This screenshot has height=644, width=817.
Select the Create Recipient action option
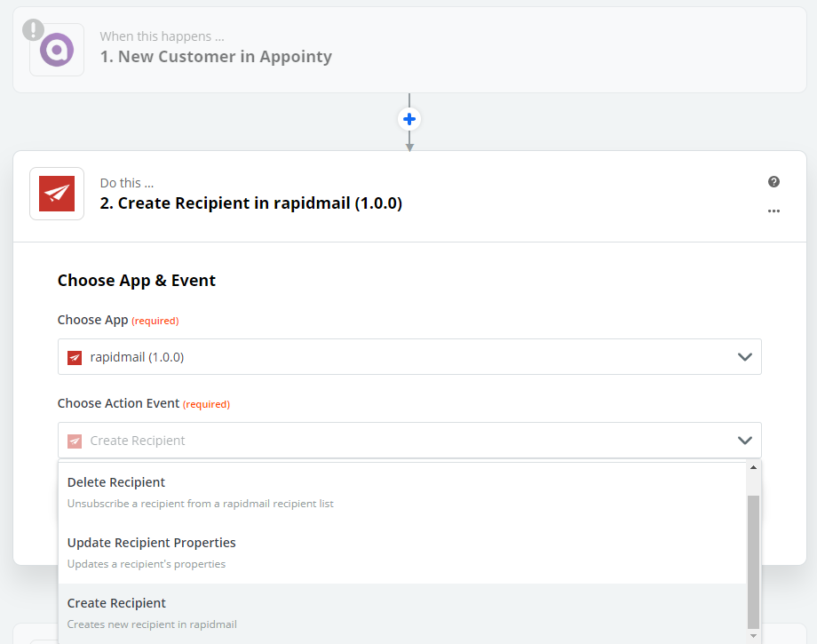(402, 614)
